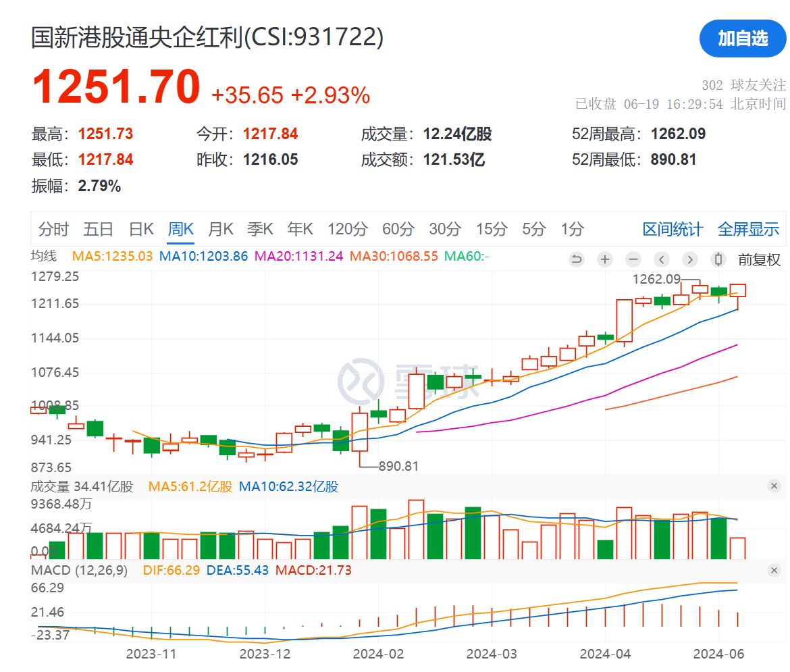This screenshot has height=672, width=790.
Task: Toggle candlestick style icon
Action: [718, 259]
